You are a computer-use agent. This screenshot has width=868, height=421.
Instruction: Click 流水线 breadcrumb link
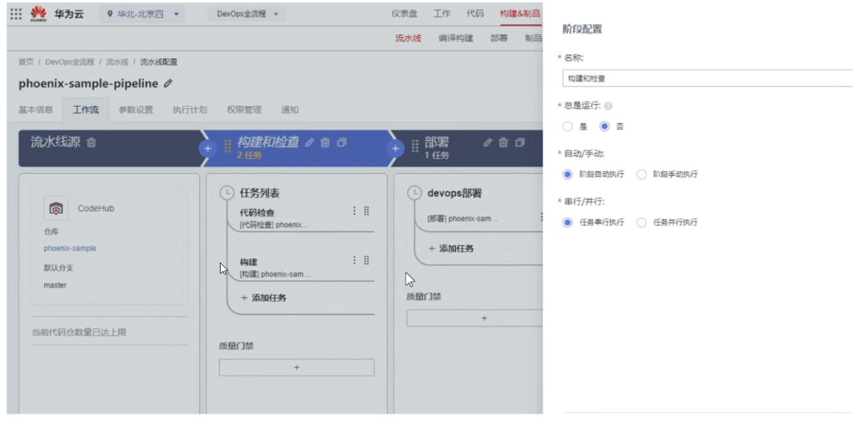(x=117, y=62)
